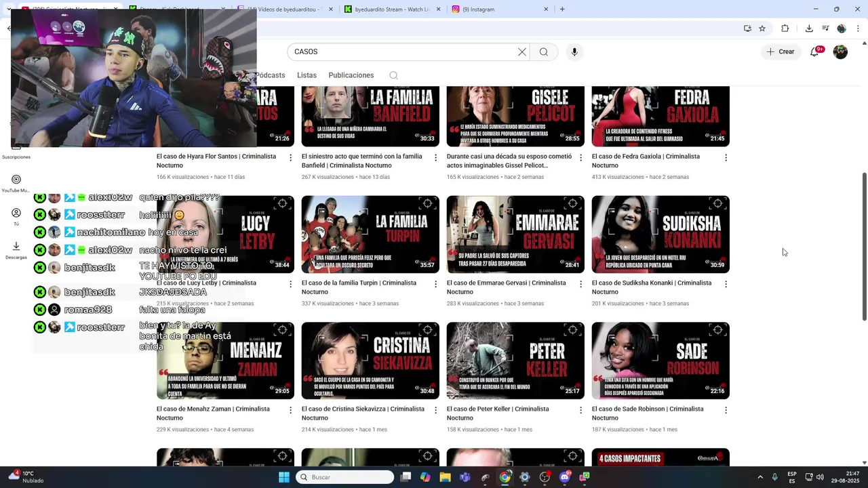Open options menu for Sudiksha Konanki video
The image size is (868, 488).
coord(726,284)
